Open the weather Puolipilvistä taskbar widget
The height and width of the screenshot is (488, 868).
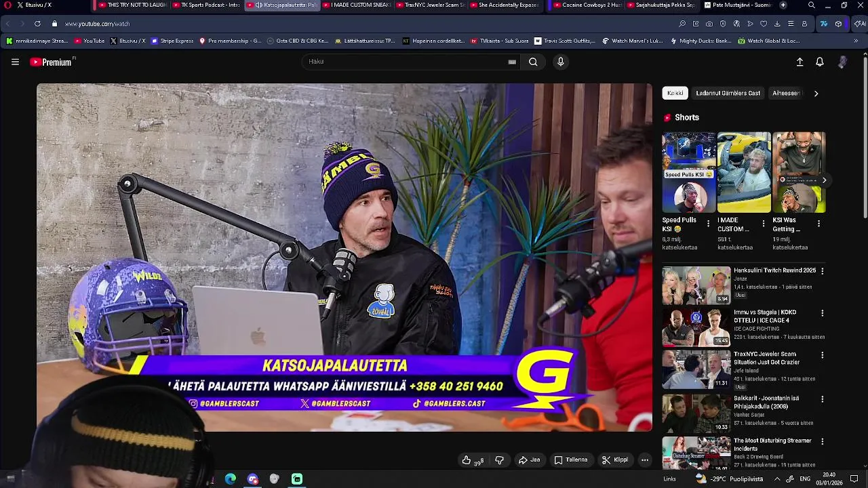click(729, 479)
